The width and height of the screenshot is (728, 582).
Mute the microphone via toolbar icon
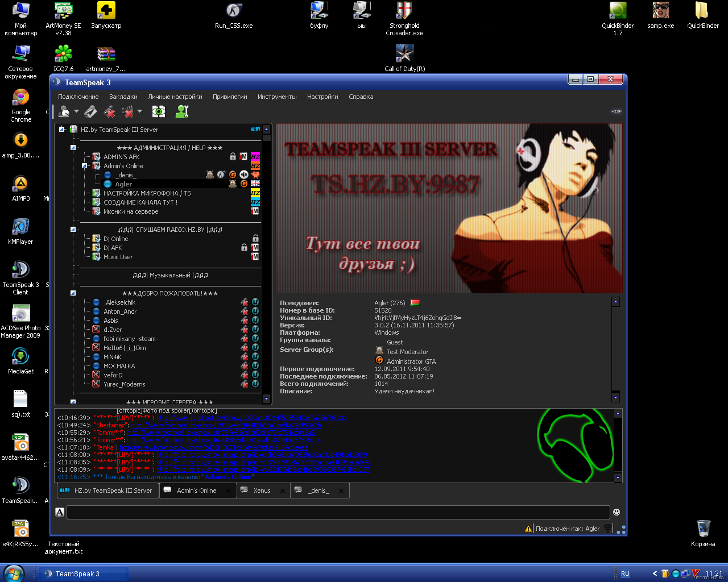point(110,111)
